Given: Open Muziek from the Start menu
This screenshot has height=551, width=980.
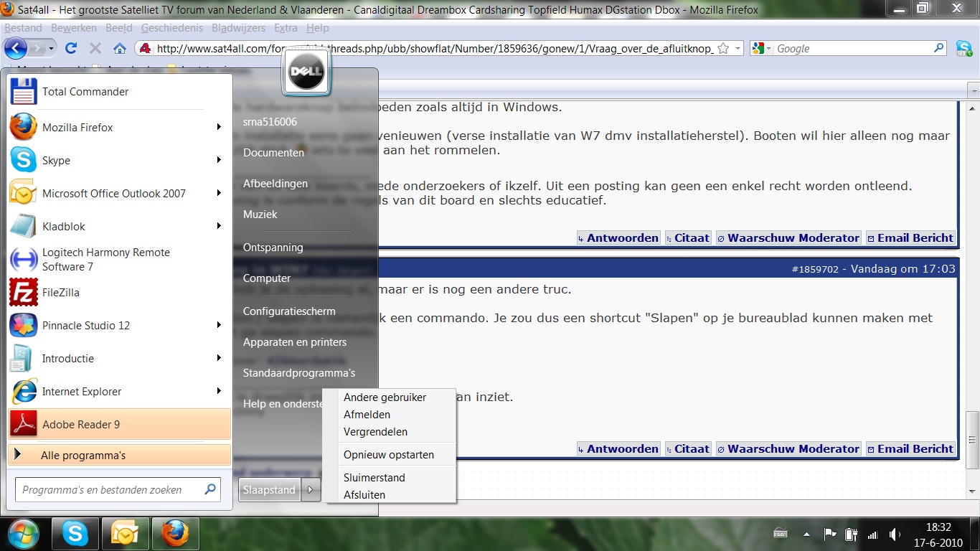Looking at the screenshot, I should click(260, 215).
